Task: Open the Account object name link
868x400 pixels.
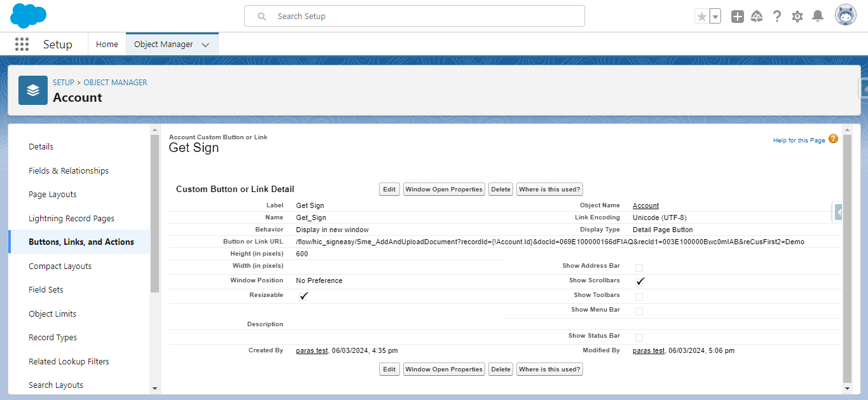Action: tap(645, 205)
